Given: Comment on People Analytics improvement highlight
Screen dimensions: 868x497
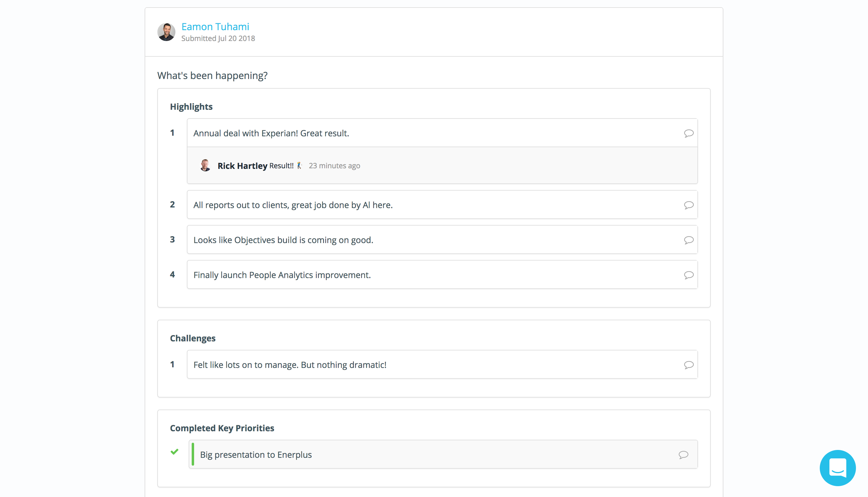Looking at the screenshot, I should coord(688,275).
